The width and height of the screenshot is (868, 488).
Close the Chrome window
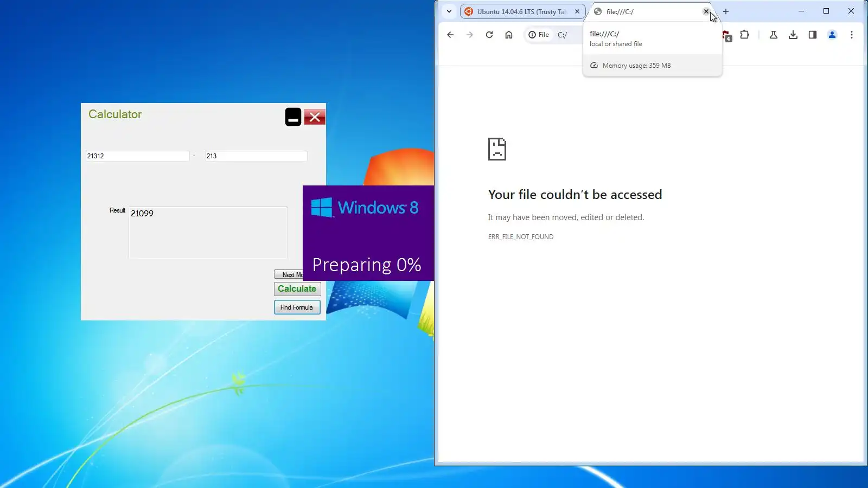pos(851,11)
